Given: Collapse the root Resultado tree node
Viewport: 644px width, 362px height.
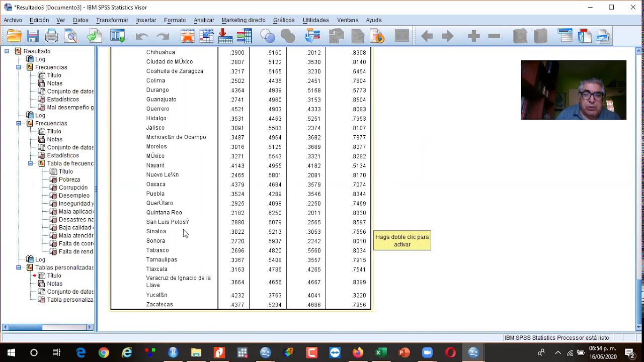Looking at the screenshot, I should (x=7, y=51).
